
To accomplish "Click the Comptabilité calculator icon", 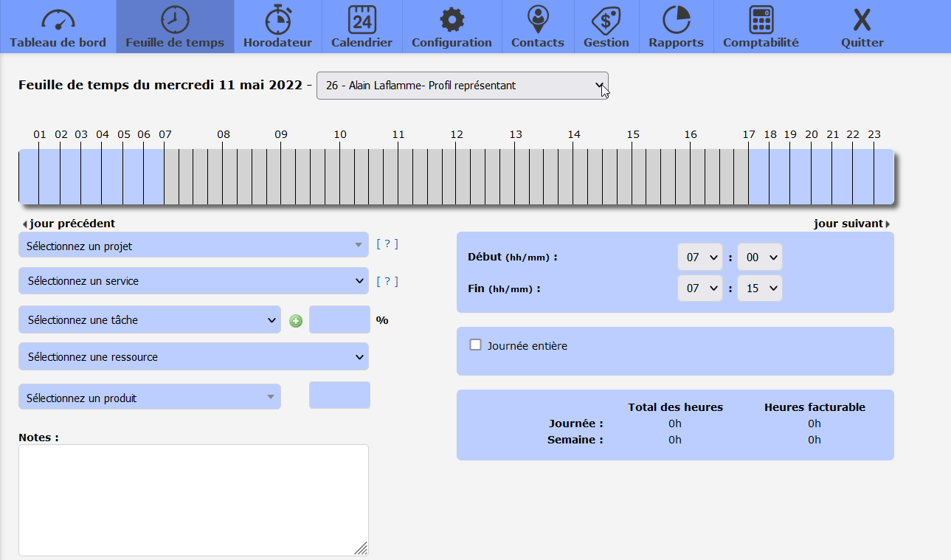I will [x=761, y=19].
